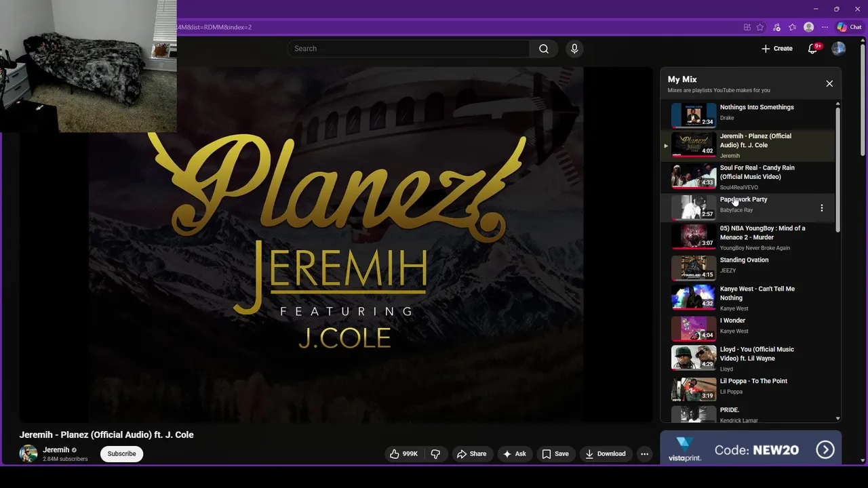868x488 pixels.
Task: Click the My Mix playlist title
Action: [682, 79]
